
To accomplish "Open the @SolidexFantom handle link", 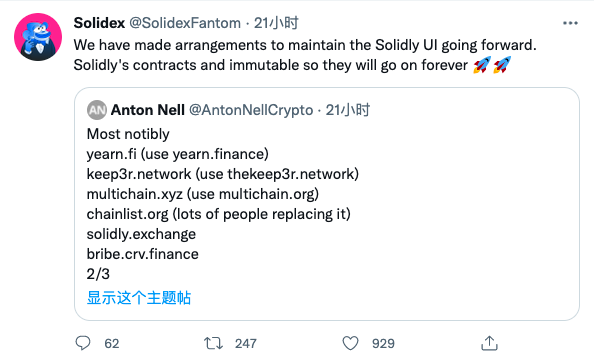I will tap(185, 23).
